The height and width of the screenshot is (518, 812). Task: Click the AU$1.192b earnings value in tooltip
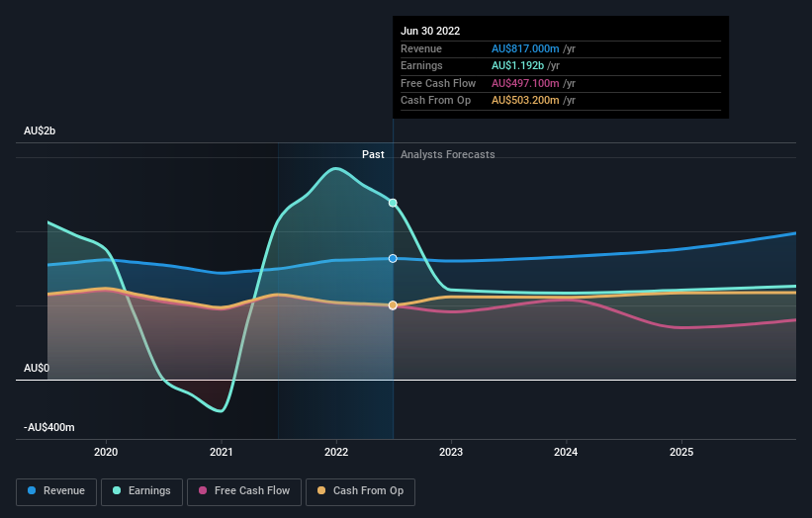[x=517, y=65]
